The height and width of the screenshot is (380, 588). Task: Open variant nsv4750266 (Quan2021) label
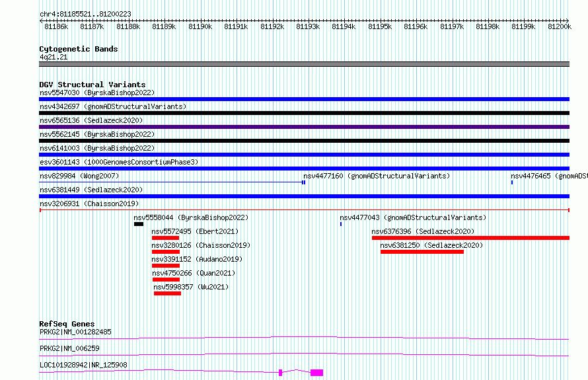(194, 273)
